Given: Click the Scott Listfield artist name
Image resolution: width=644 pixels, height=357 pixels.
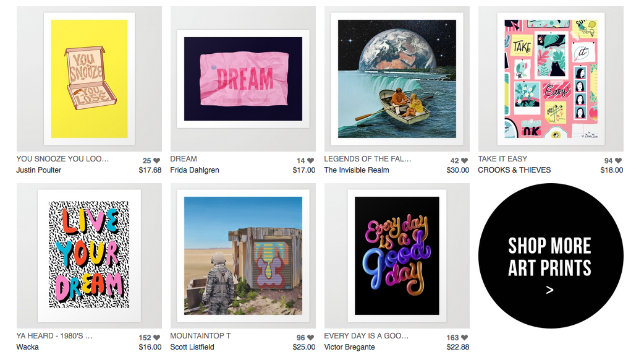Looking at the screenshot, I should 192,347.
